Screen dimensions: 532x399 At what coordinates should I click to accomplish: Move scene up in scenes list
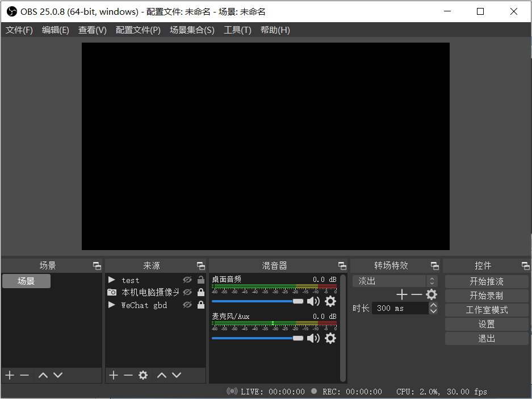point(43,375)
